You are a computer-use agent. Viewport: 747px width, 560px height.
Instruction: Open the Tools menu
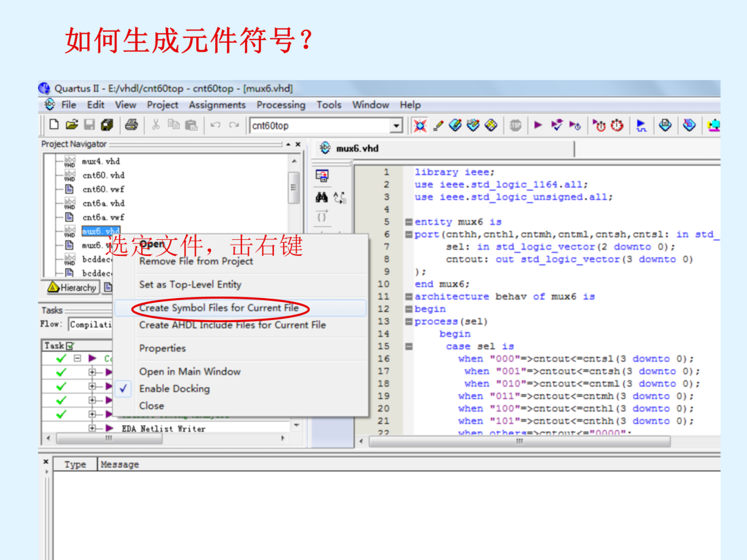click(329, 105)
